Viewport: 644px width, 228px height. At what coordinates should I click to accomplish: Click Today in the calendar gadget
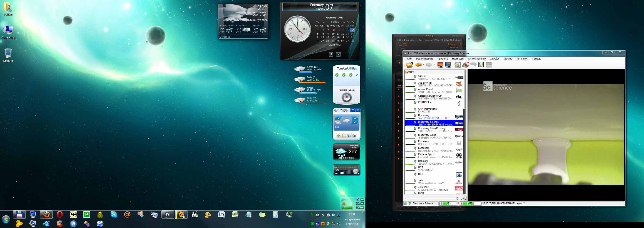[335, 22]
